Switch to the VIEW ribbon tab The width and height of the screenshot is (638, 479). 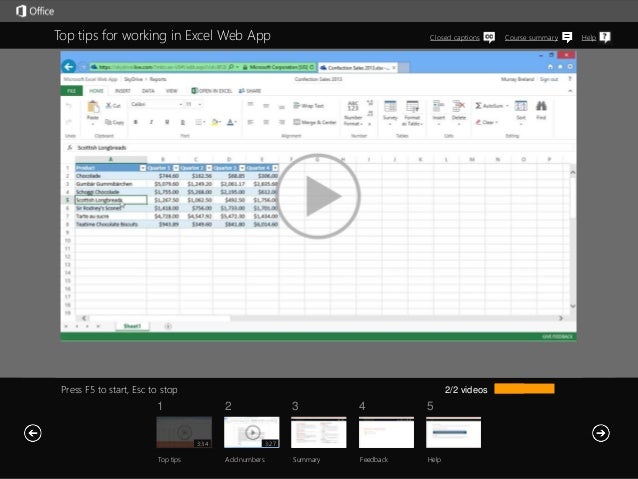171,91
